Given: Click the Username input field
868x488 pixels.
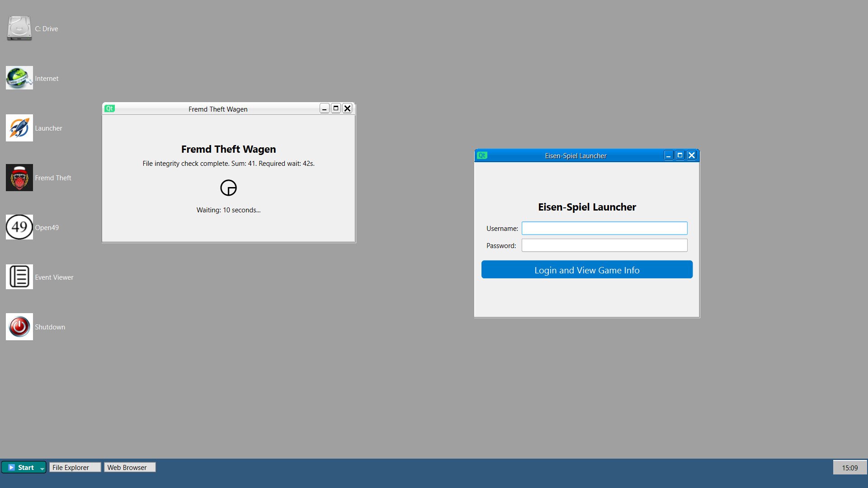Looking at the screenshot, I should [x=604, y=228].
